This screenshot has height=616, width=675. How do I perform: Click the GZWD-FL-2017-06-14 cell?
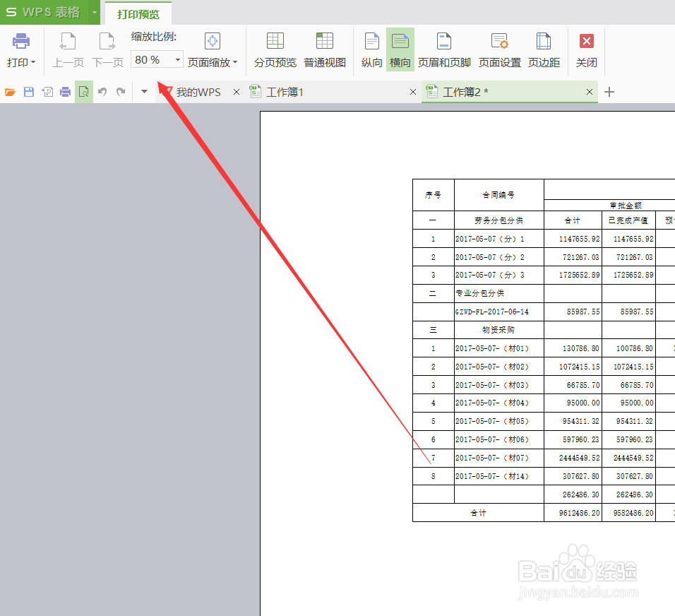(499, 312)
